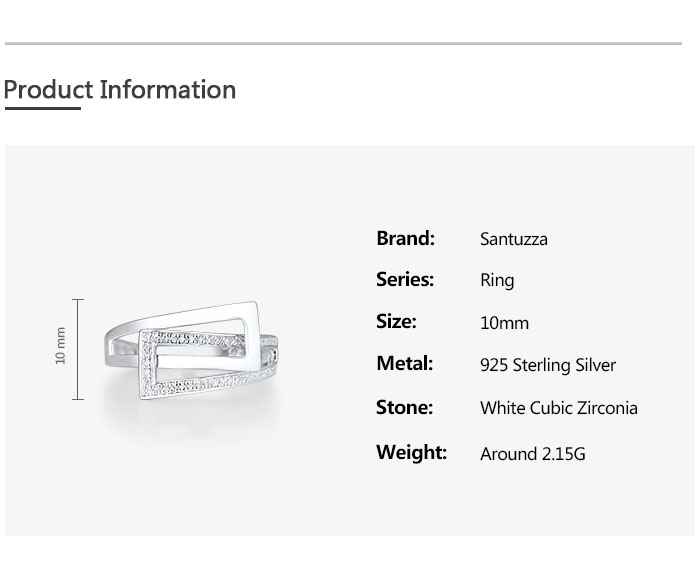Select the 10 mm dimension label
Image resolution: width=700 pixels, height=588 pixels.
coord(60,346)
